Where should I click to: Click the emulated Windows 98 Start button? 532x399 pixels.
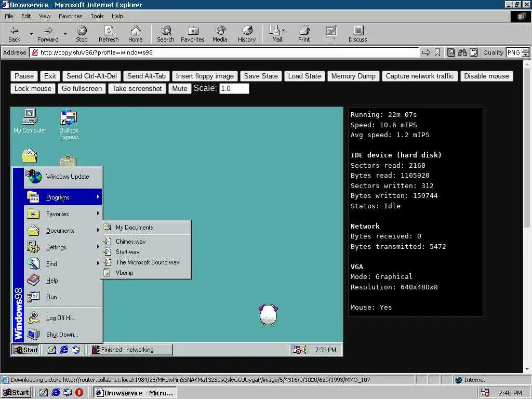(25, 350)
